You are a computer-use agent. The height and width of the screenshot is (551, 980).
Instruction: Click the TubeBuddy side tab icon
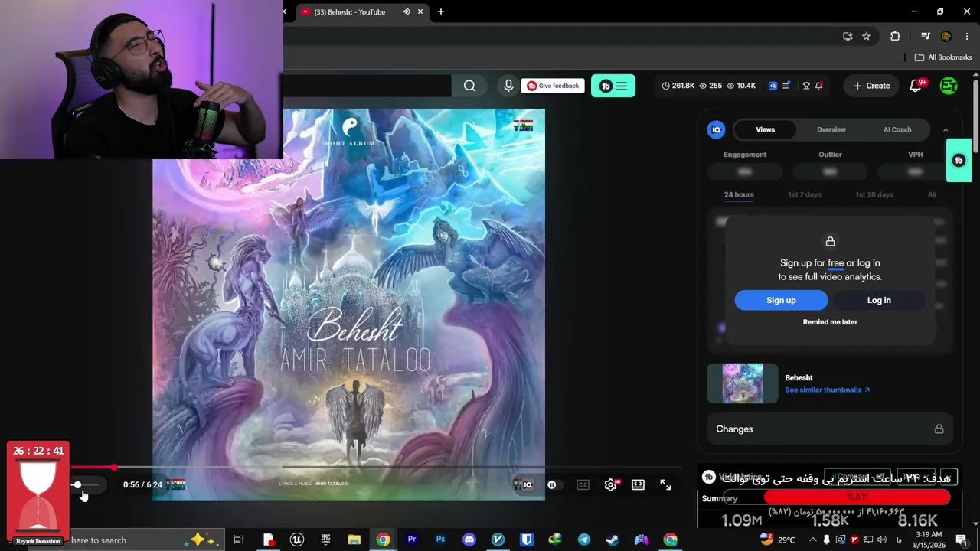click(x=959, y=160)
